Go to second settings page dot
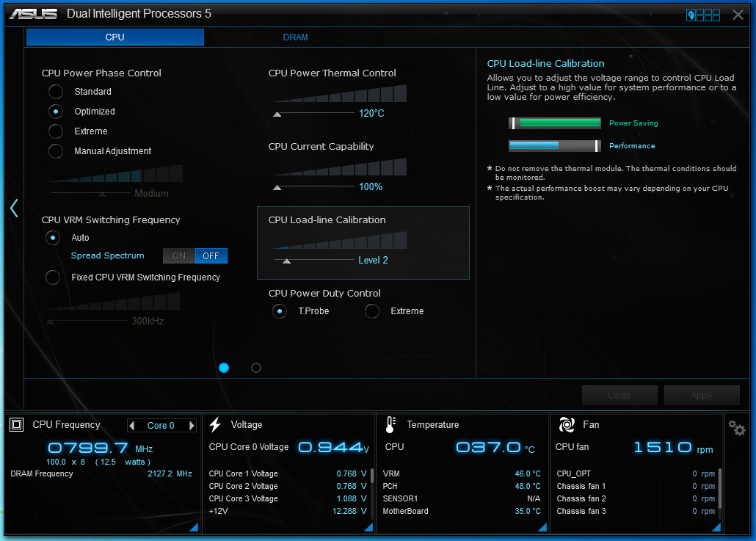This screenshot has width=756, height=541. 256,368
